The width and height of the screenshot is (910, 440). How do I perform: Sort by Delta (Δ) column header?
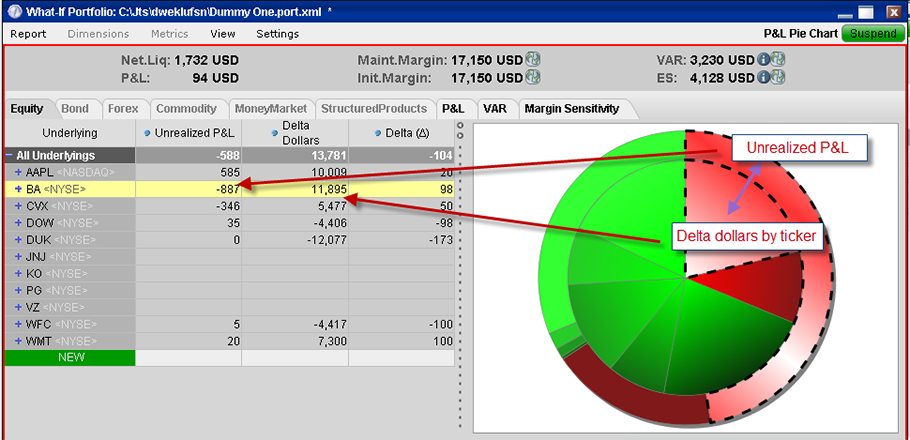coord(402,133)
